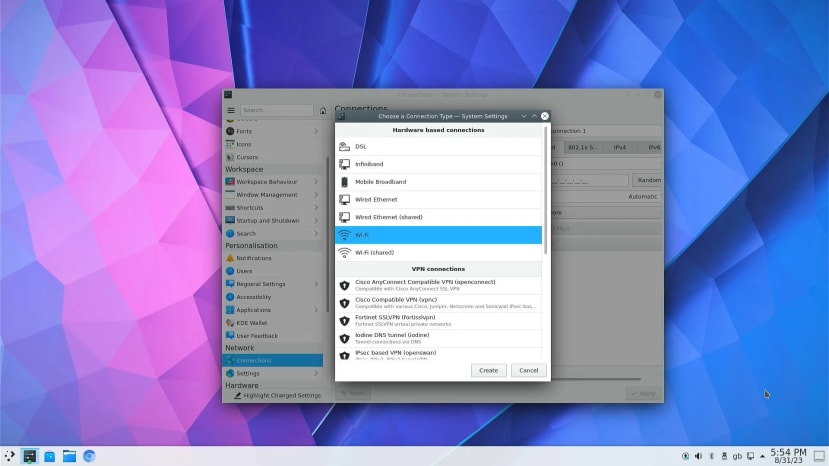This screenshot has width=829, height=466.
Task: Go to the System Settings home page
Action: click(x=323, y=110)
